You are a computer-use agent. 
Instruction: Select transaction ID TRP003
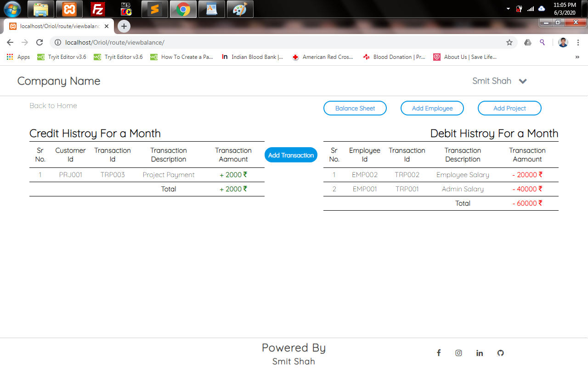point(113,175)
